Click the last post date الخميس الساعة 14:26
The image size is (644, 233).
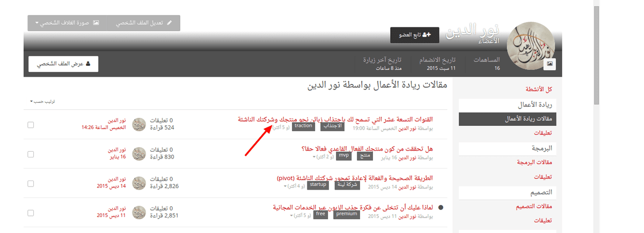click(x=104, y=127)
